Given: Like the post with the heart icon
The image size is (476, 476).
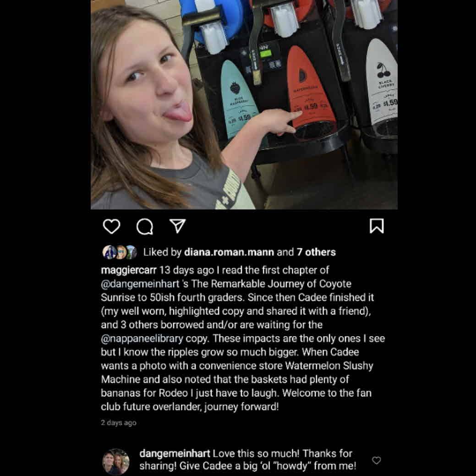Looking at the screenshot, I should 111,226.
